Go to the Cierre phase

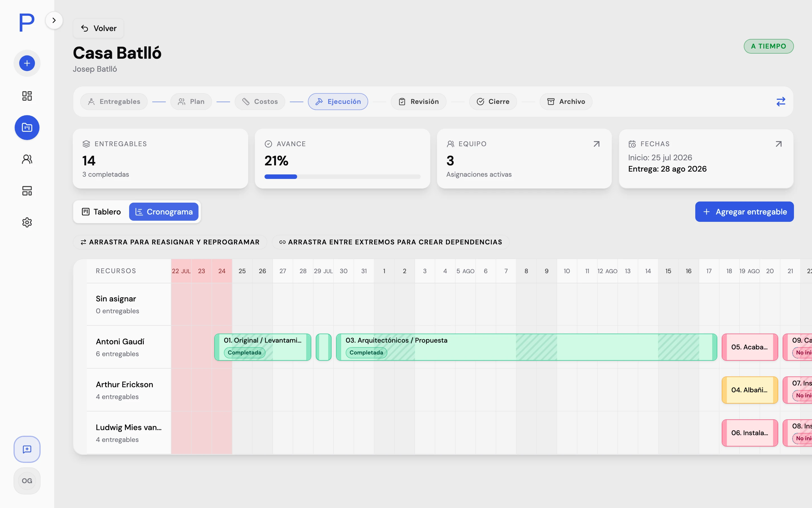point(493,102)
